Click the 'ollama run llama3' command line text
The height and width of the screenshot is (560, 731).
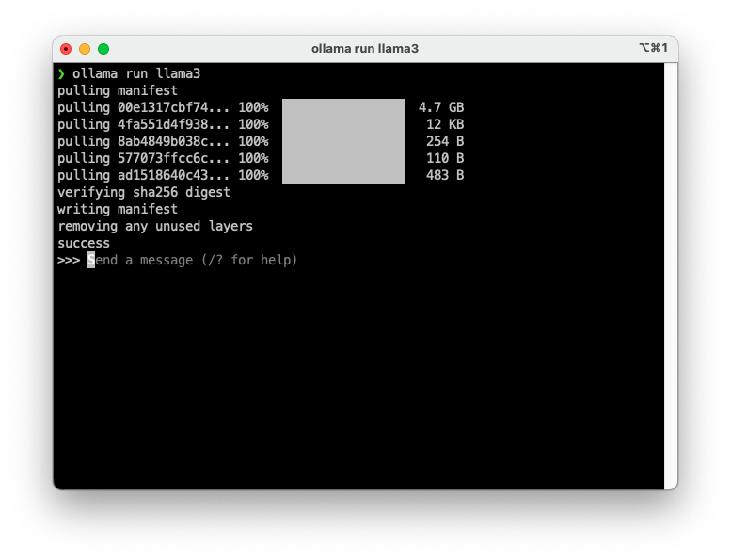click(x=136, y=73)
